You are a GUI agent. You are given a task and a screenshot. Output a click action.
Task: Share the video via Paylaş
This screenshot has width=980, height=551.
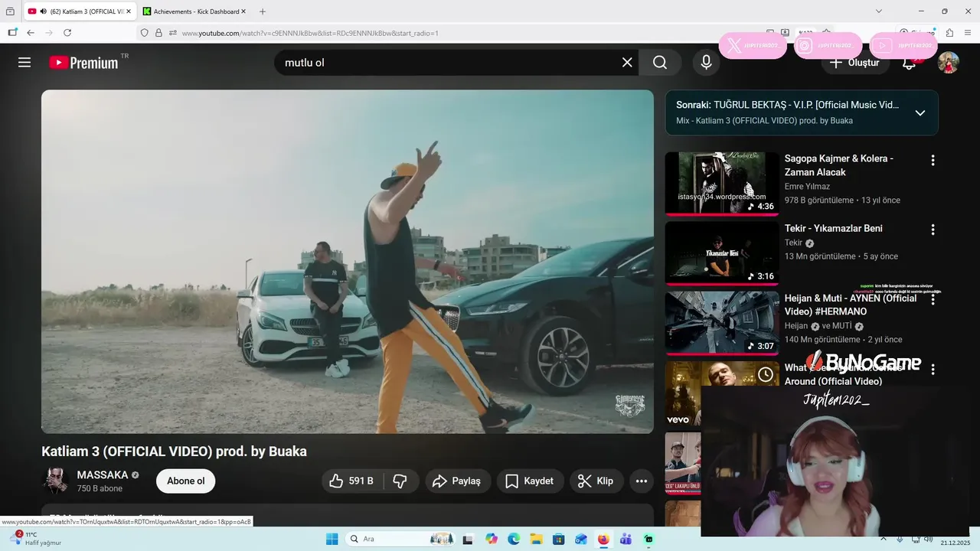(458, 481)
